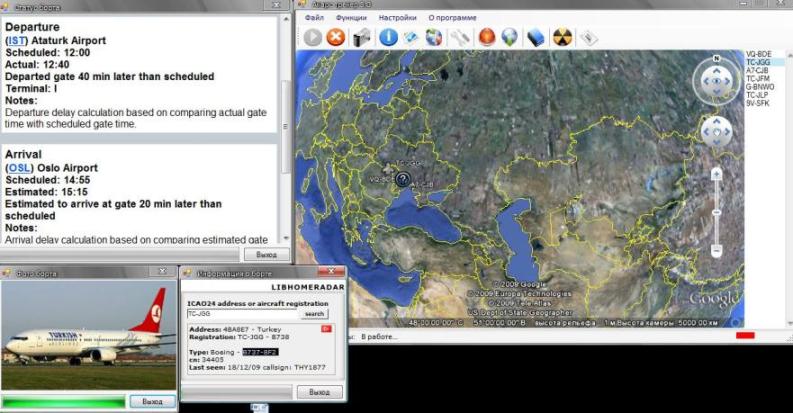Screen dimensions: 793x413
Task: Click the 'Address: 4BA8E7 - Turkey' line
Action: (x=235, y=329)
